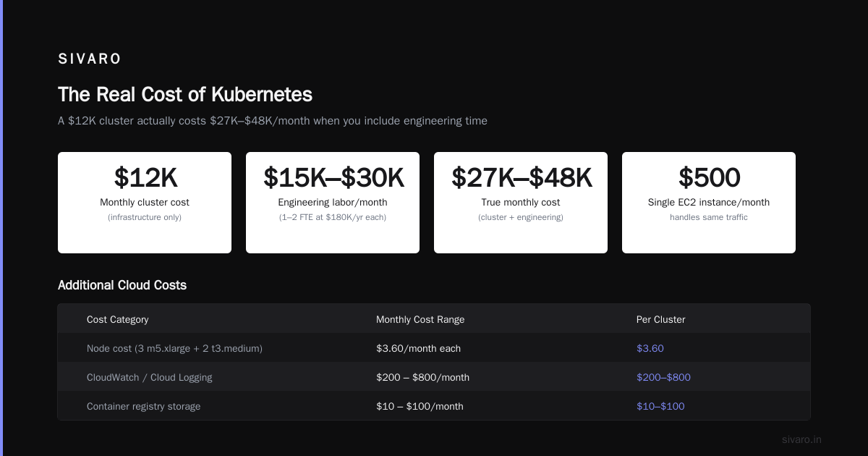Select the $500 single EC2 instance card
The height and width of the screenshot is (456, 868).
[x=709, y=203]
